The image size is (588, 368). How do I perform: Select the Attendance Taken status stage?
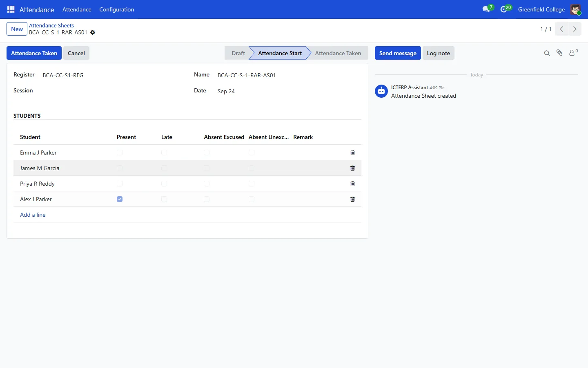(338, 53)
